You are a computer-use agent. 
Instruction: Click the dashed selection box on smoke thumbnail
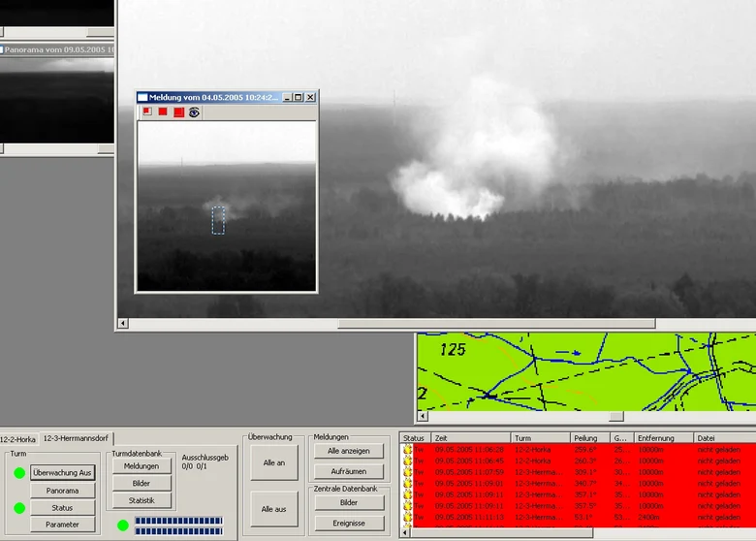click(218, 220)
